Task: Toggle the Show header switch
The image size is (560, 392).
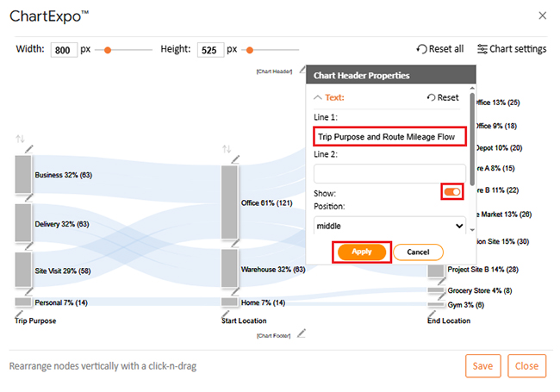Action: [x=452, y=192]
